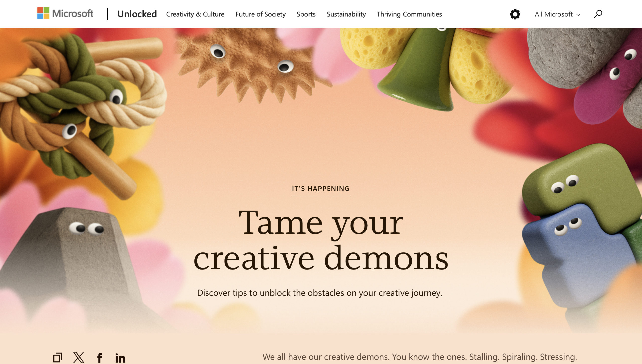Click the Tame your creative demons headline
Screen dimensions: 642x364
[x=321, y=240]
